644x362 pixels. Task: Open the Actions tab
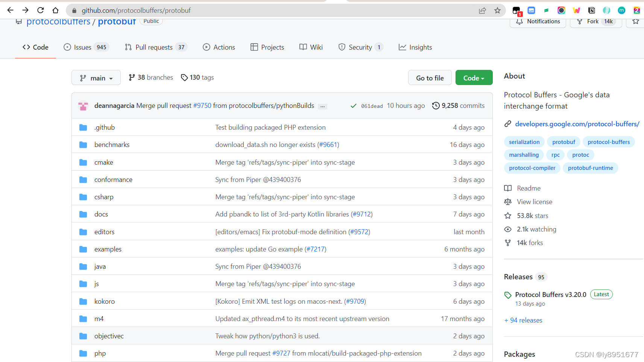219,47
